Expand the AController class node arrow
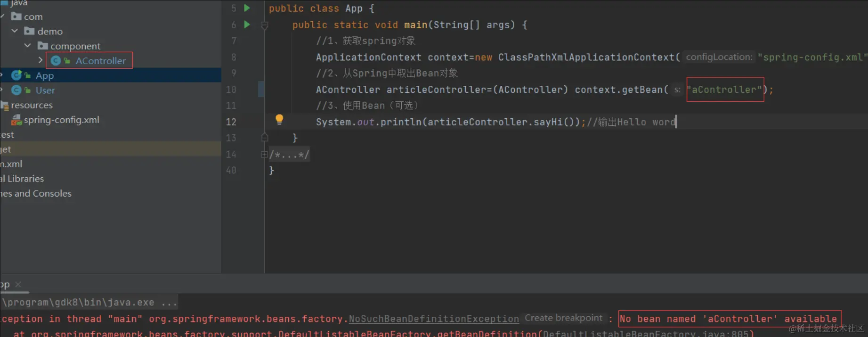 [x=41, y=60]
